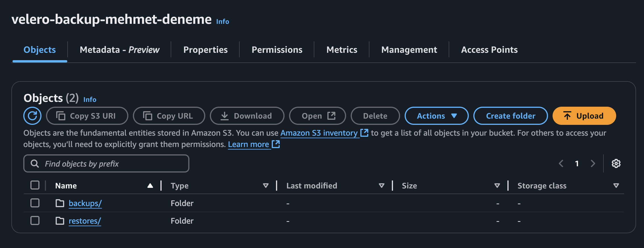
Task: Click the Copy URL button
Action: tap(169, 116)
